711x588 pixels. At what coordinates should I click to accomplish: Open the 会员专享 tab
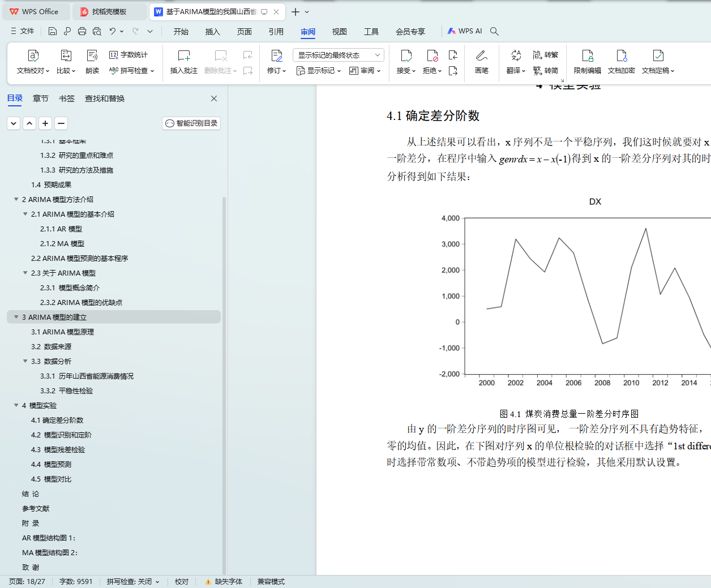click(x=410, y=32)
